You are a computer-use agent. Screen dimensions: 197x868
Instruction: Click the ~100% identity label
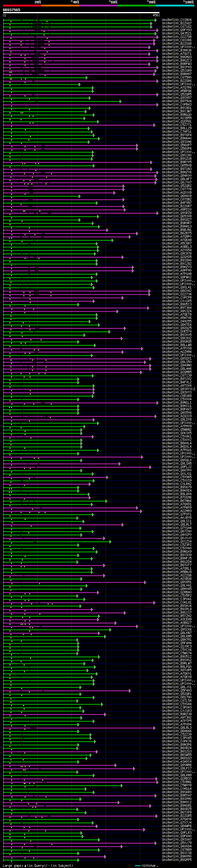tap(189, 2)
